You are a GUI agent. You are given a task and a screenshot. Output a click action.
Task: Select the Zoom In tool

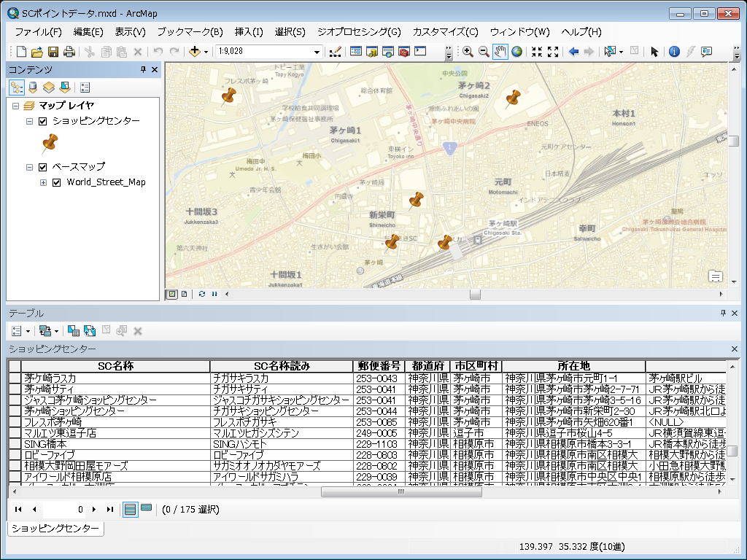point(468,52)
